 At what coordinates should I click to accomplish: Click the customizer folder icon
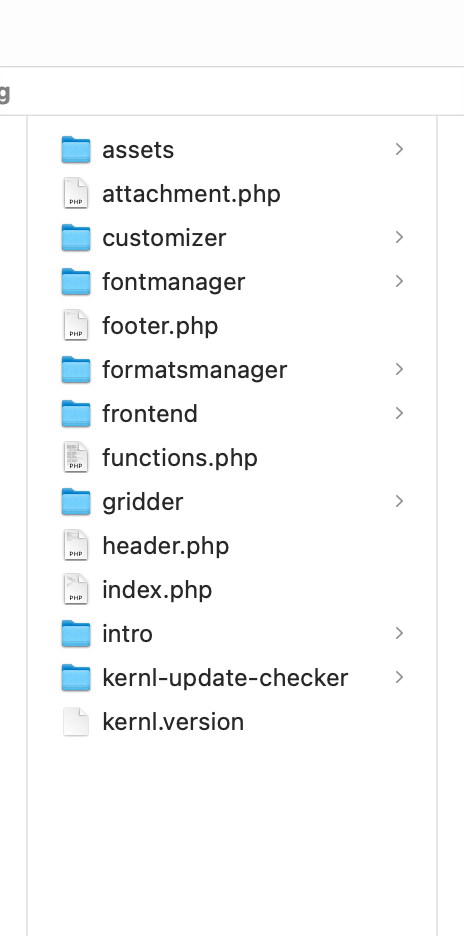[x=76, y=238]
